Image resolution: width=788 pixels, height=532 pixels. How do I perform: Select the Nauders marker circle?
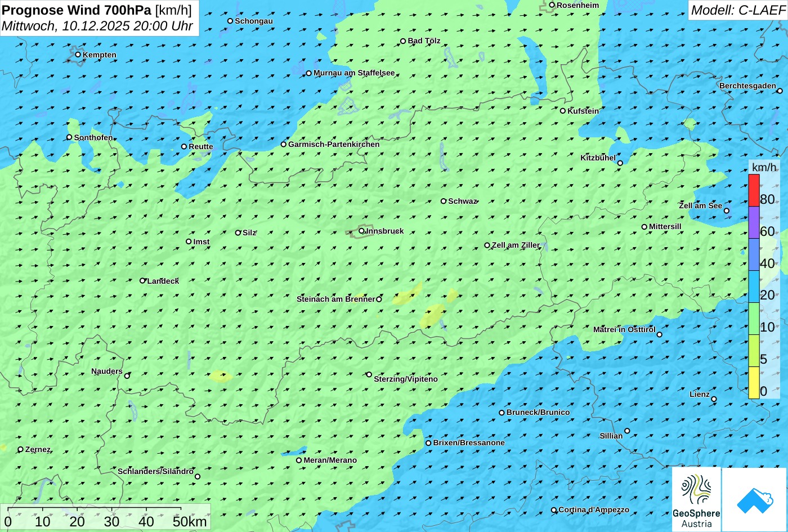(x=127, y=376)
